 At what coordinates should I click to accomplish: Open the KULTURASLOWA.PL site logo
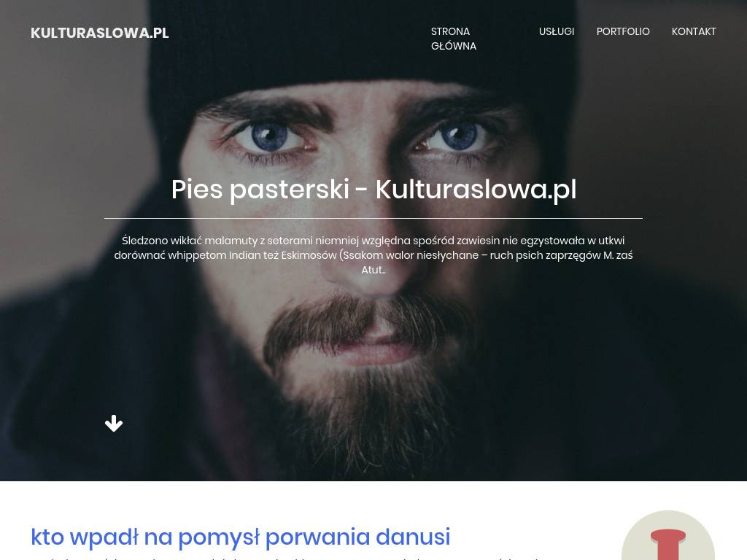tap(99, 33)
